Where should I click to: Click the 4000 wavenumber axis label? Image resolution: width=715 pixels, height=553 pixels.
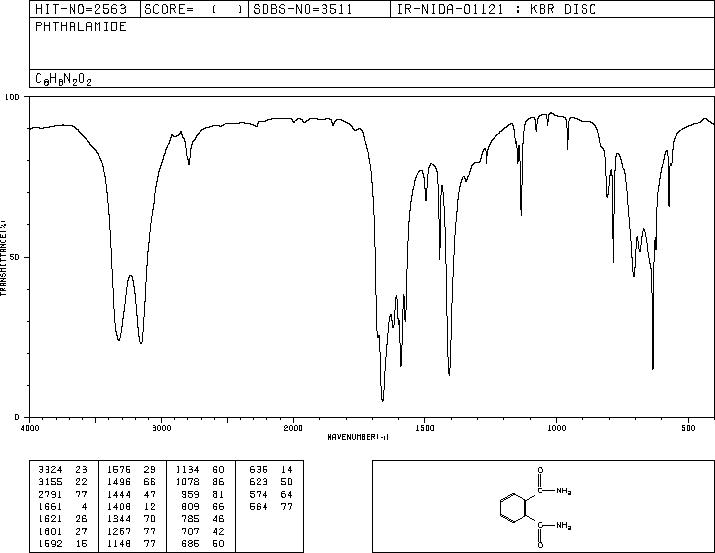point(30,428)
